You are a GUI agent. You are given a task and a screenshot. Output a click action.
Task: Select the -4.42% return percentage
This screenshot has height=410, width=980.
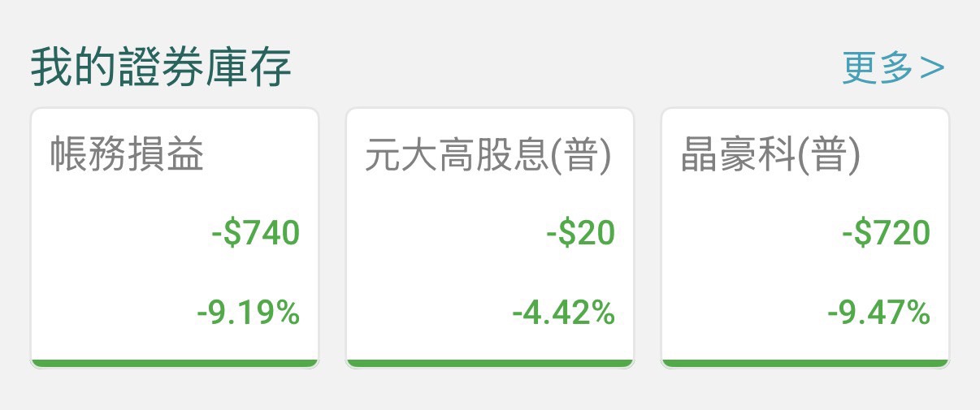click(x=563, y=313)
